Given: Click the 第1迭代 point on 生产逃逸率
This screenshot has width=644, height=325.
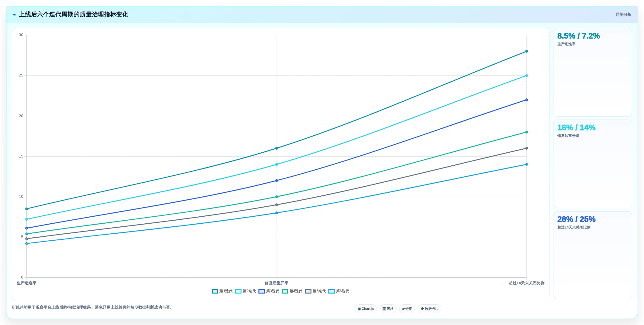Looking at the screenshot, I should pos(26,209).
